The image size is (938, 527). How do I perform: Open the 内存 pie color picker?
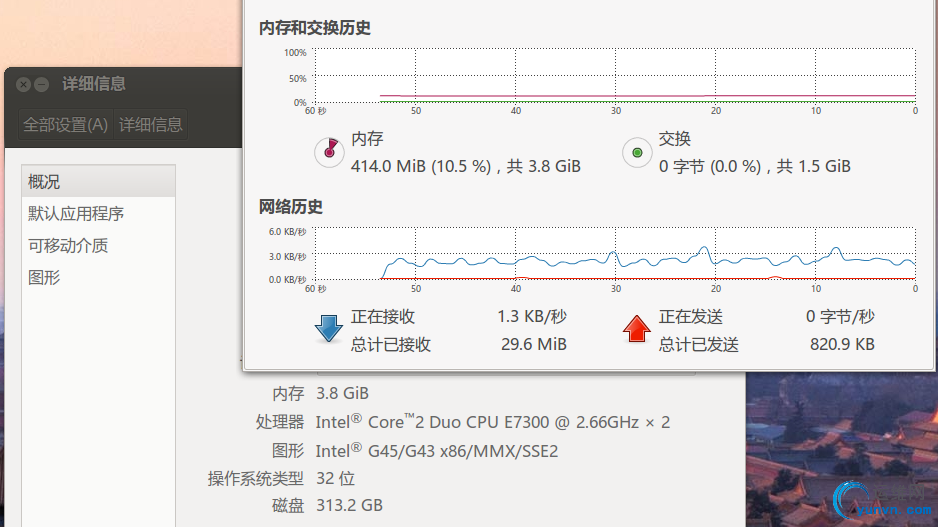(328, 152)
